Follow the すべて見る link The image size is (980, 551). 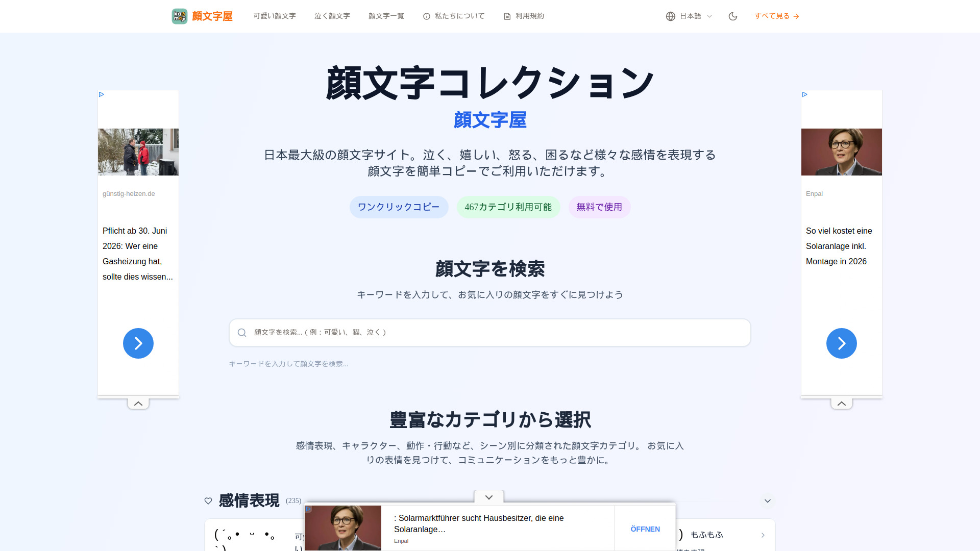click(x=777, y=16)
